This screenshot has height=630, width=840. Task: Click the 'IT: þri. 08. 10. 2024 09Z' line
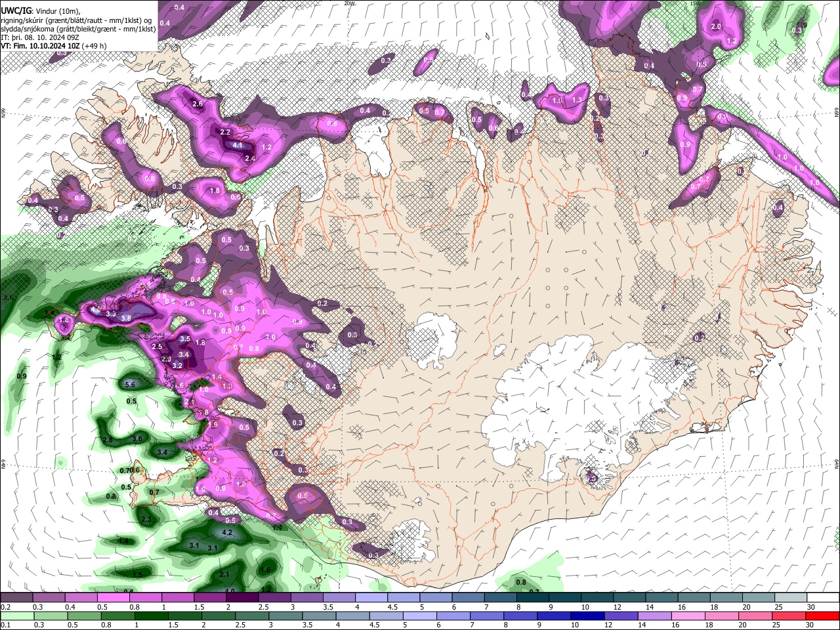pos(40,38)
